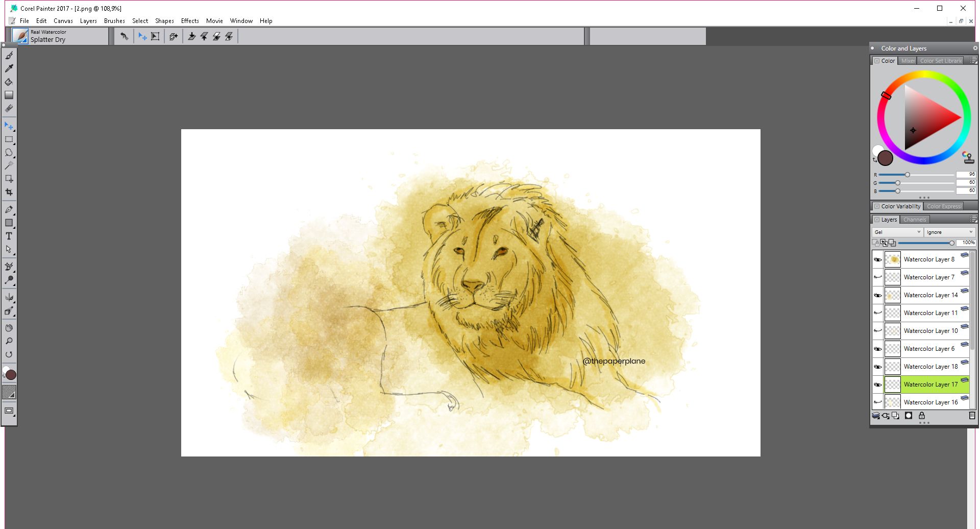Switch to the Mixer tab

pos(908,61)
